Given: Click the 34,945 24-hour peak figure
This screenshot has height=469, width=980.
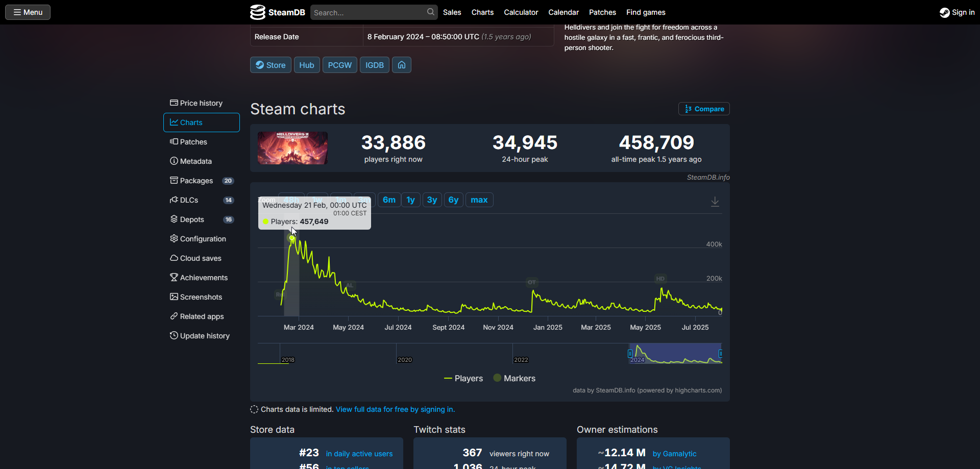Looking at the screenshot, I should pyautogui.click(x=525, y=142).
